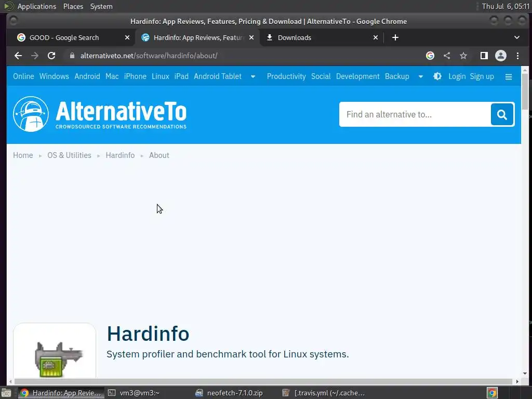Click the show desktop icon in taskbar
This screenshot has height=399, width=532.
[x=6, y=393]
